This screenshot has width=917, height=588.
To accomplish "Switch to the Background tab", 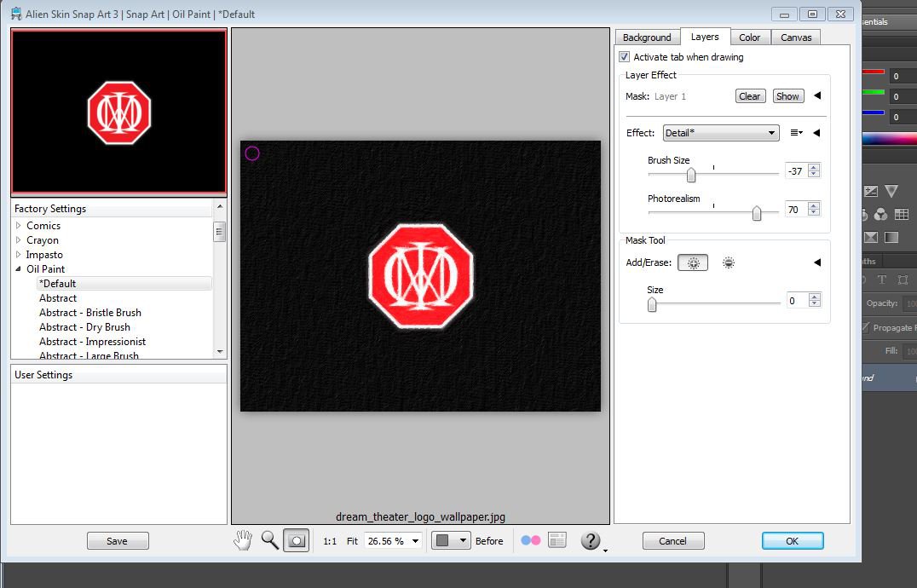I will click(647, 37).
